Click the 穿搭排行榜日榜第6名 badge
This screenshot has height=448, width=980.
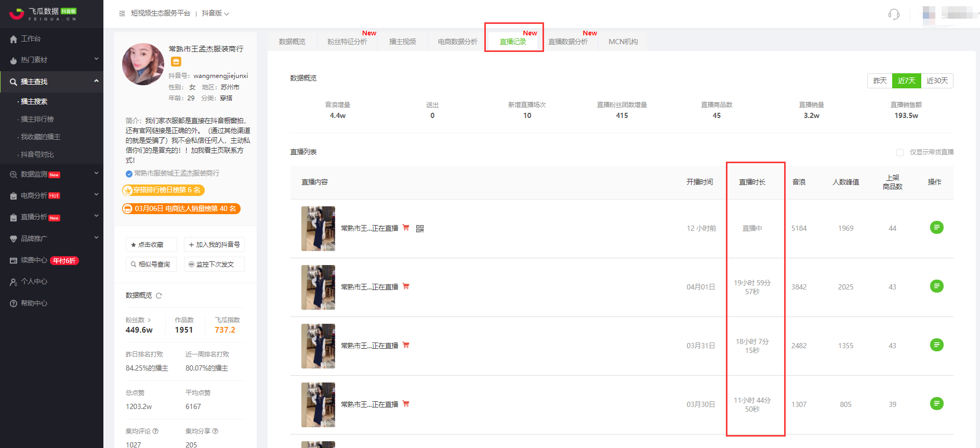click(x=163, y=190)
